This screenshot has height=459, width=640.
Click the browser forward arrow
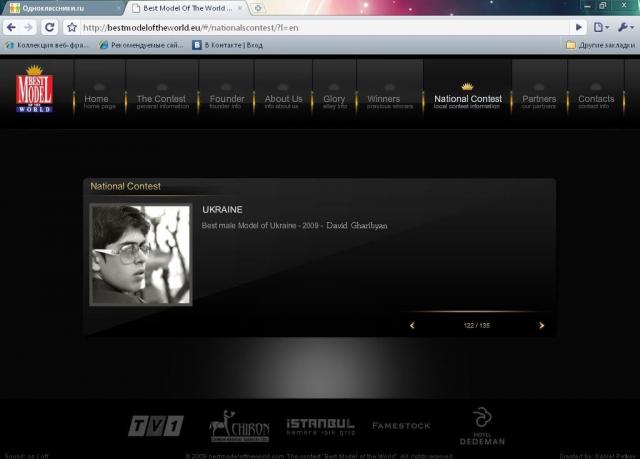[x=29, y=27]
